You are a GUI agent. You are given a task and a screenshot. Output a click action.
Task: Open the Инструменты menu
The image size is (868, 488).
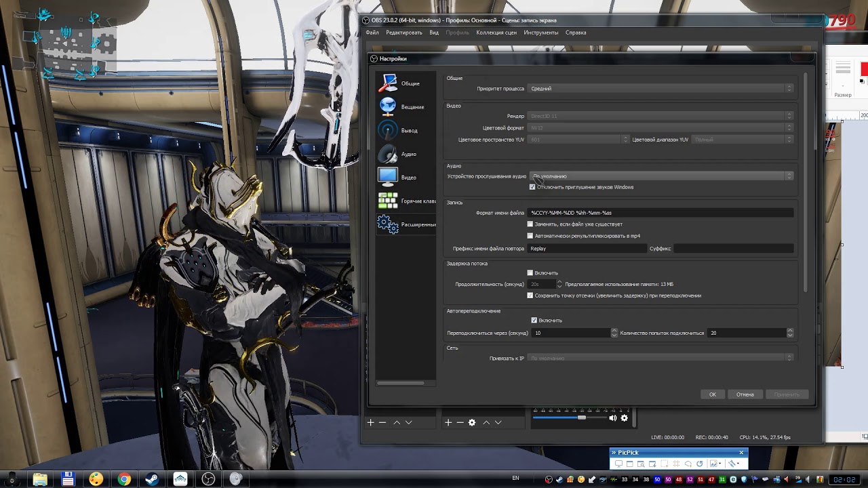click(541, 33)
